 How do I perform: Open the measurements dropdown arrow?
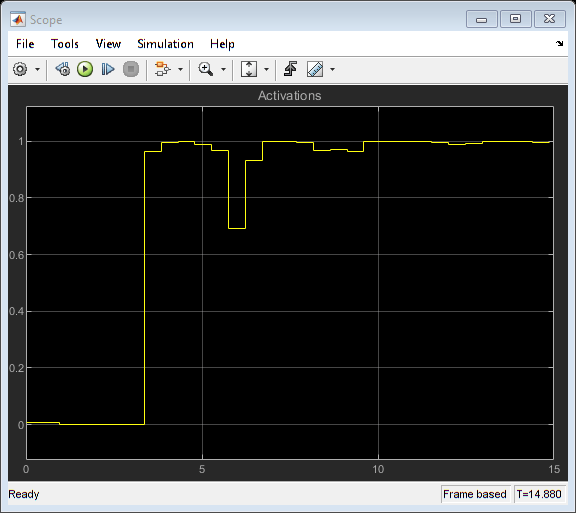(332, 69)
